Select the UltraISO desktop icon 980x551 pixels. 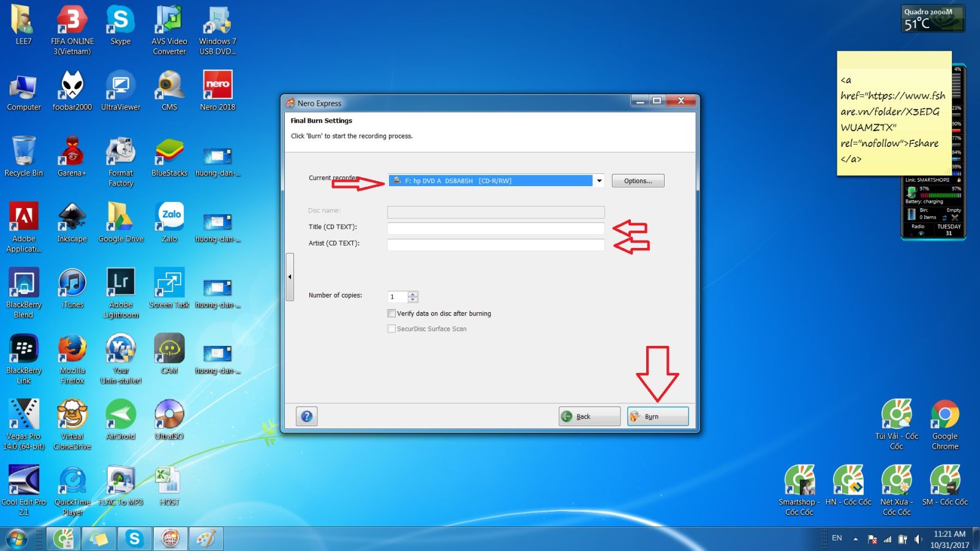(x=169, y=419)
